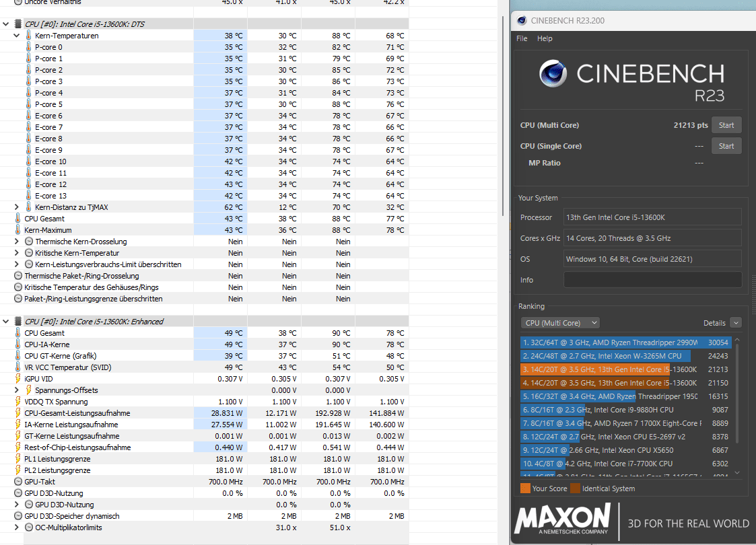Screen dimensions: 756x545
Task: Open the Details dropdown arrow in Ranking
Action: [x=736, y=323]
